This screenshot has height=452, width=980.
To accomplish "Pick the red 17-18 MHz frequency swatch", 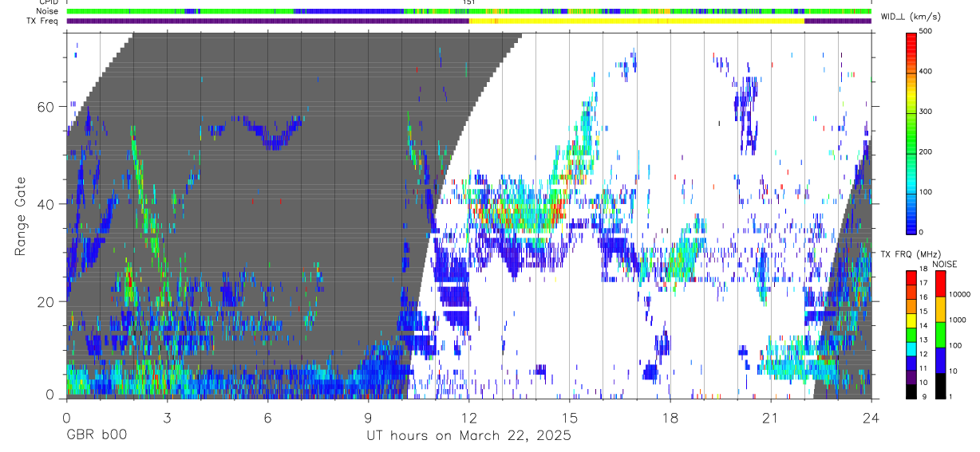I will click(911, 277).
